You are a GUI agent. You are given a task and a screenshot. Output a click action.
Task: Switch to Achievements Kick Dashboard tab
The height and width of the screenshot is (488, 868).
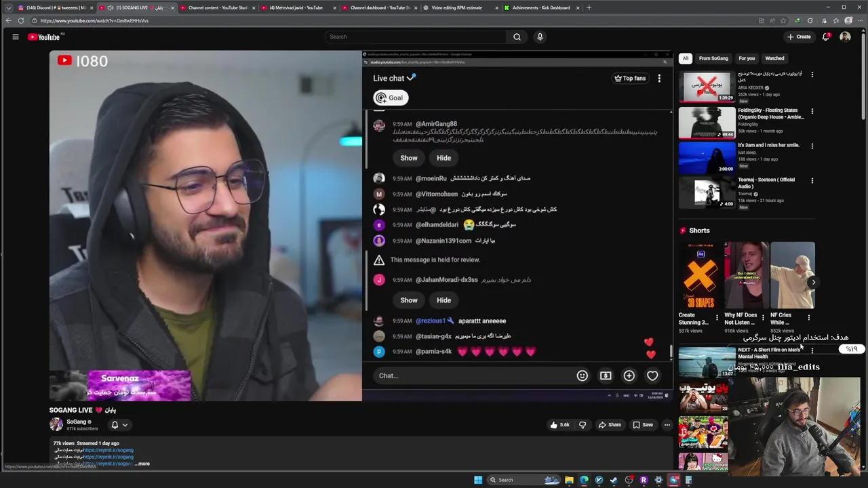[541, 7]
